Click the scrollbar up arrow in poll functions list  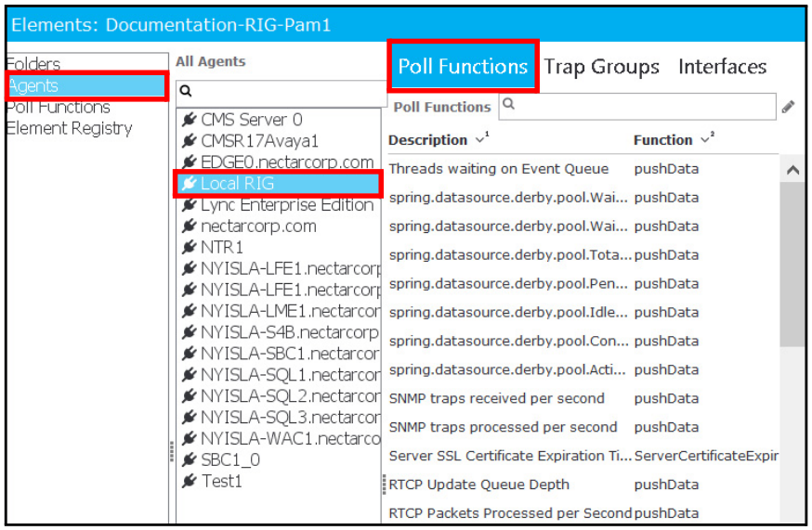(x=792, y=170)
